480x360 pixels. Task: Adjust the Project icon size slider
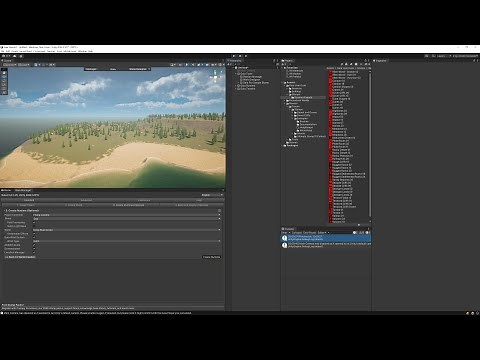coord(359,225)
